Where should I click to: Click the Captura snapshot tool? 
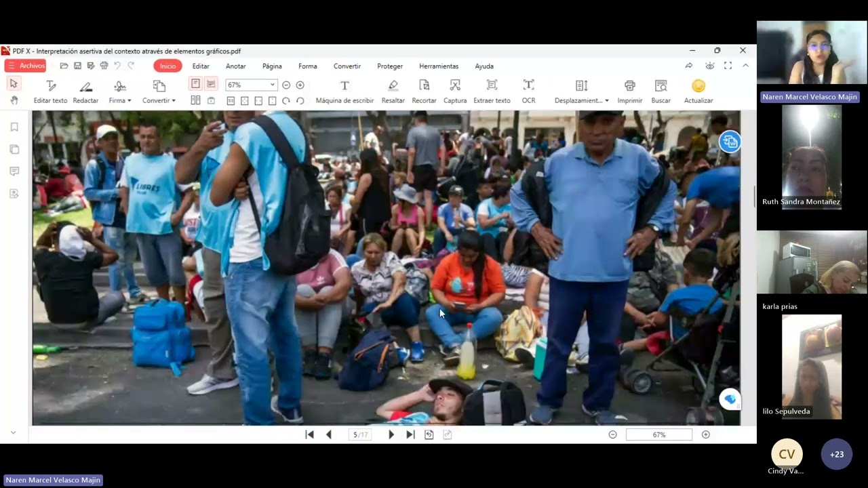tap(455, 91)
